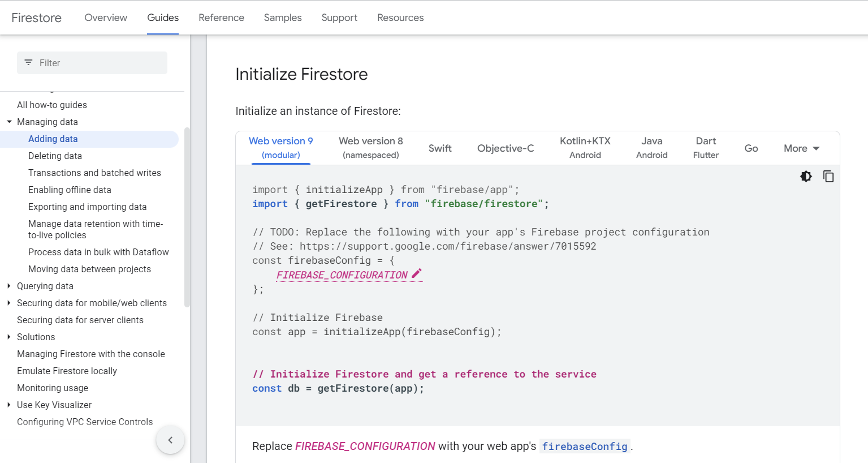Copy the code sample icon

coord(828,176)
